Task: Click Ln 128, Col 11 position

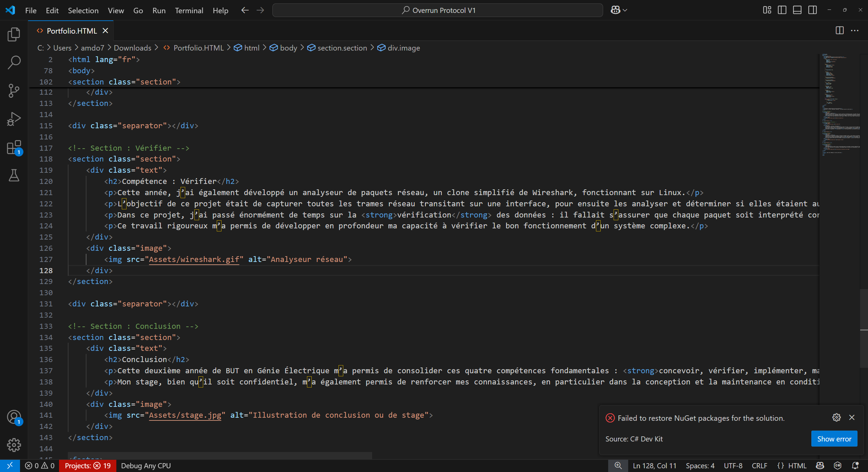Action: [655, 466]
